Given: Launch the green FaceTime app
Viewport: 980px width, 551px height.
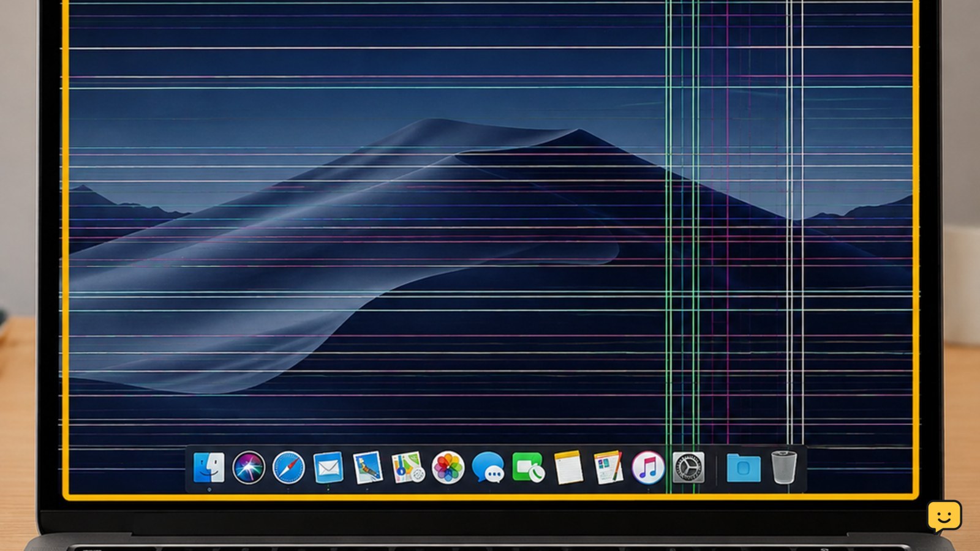Looking at the screenshot, I should (528, 468).
